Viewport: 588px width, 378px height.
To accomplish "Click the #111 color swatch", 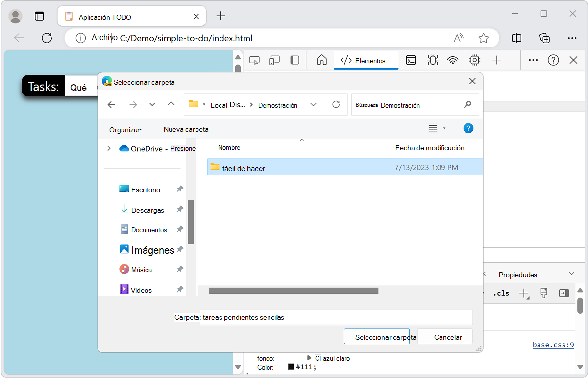I will pos(291,367).
